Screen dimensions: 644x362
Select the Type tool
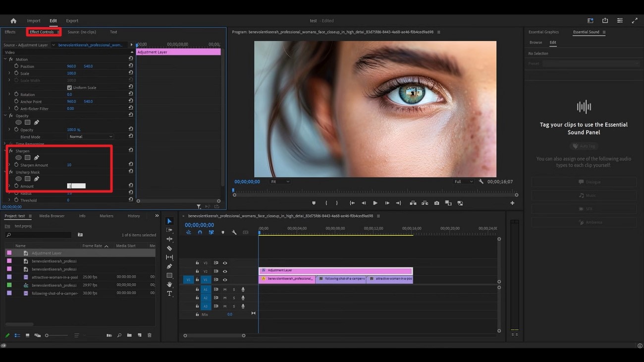click(x=169, y=294)
